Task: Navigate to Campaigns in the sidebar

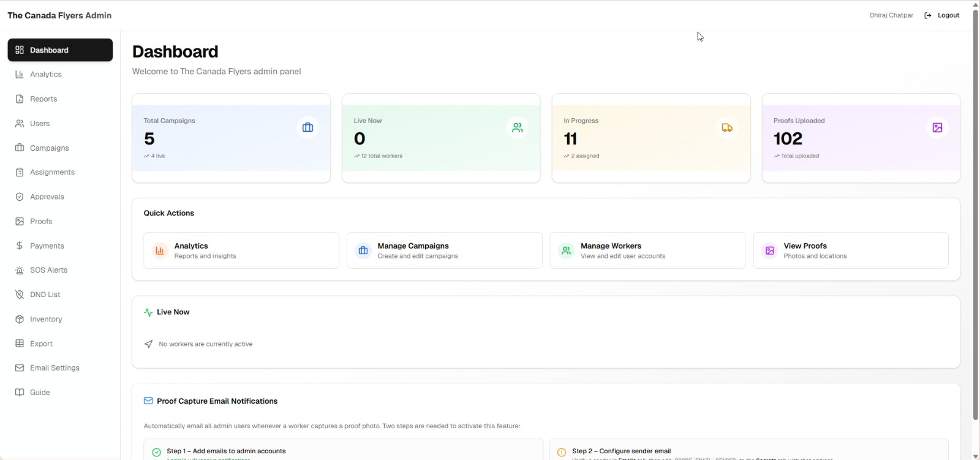Action: [60, 148]
